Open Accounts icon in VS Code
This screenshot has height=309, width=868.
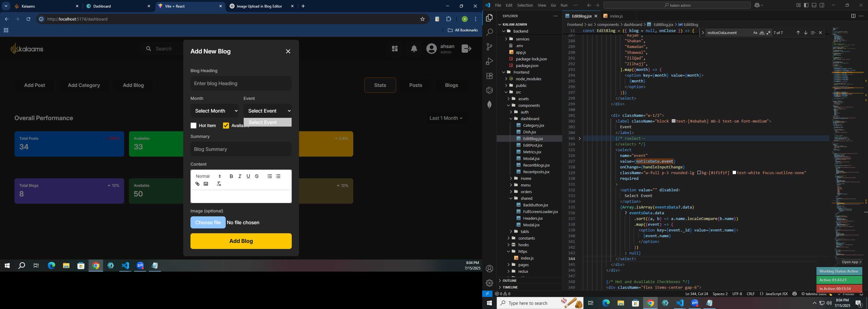click(489, 269)
